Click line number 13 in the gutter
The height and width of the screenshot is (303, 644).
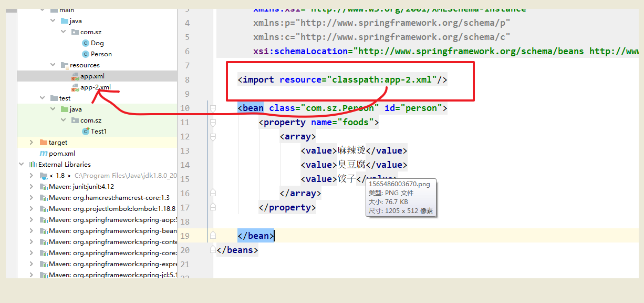pos(184,151)
